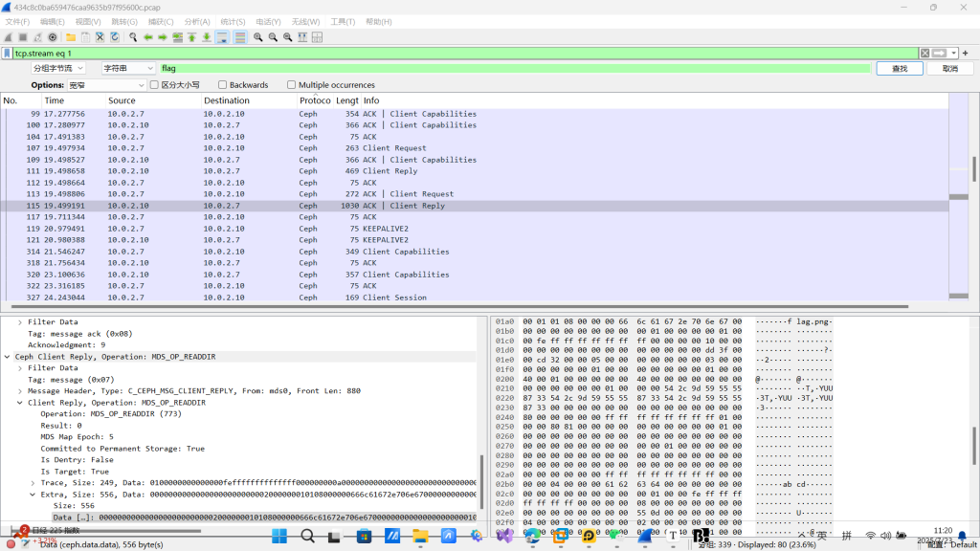Open the 分组字节流 search scope dropdown
The width and height of the screenshot is (980, 551).
[58, 69]
